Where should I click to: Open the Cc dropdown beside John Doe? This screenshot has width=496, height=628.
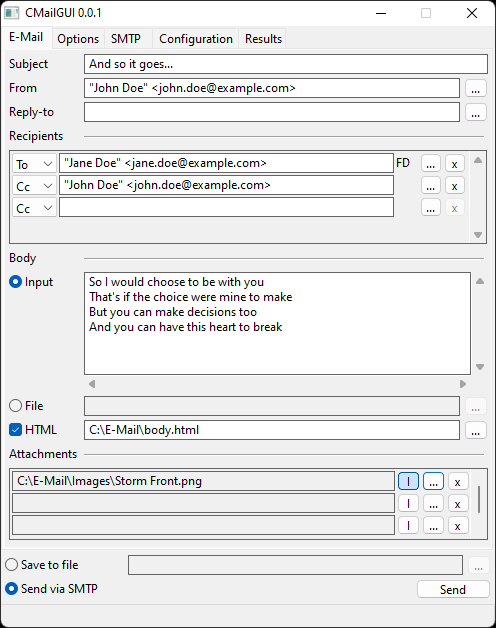pos(34,186)
